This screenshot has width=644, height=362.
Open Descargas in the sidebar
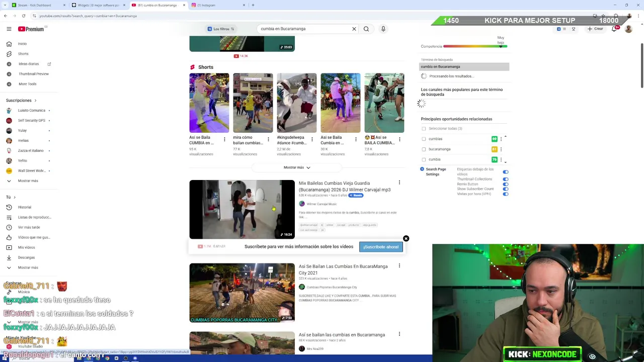(26, 257)
